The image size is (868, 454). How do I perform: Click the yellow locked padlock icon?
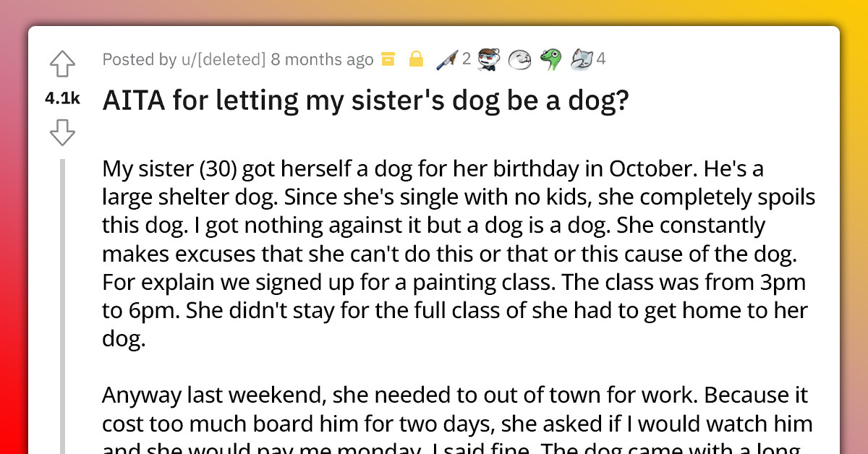tap(416, 59)
